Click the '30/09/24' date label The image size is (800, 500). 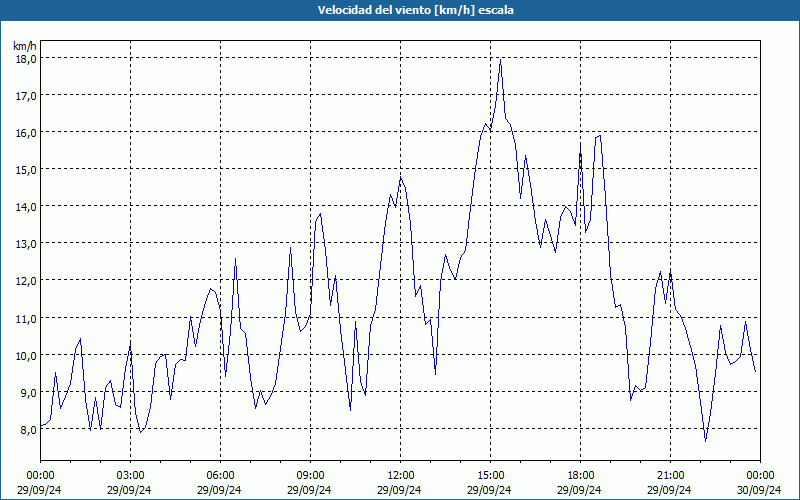pyautogui.click(x=760, y=490)
